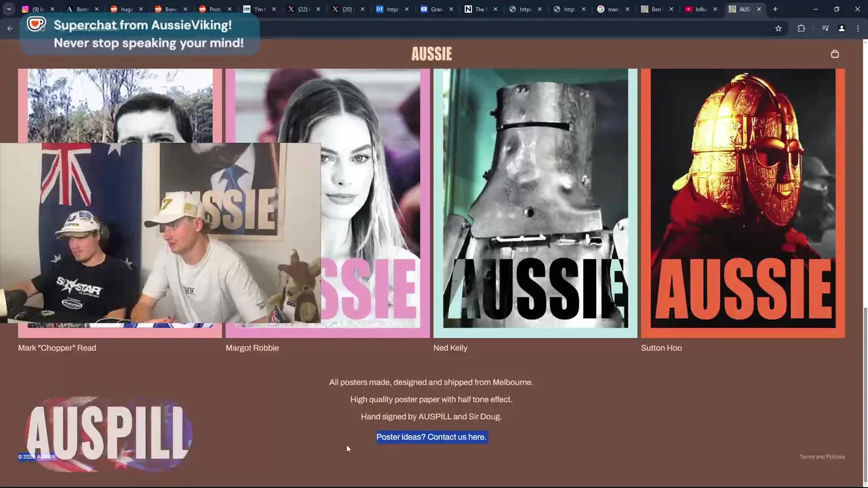Click 'Hand signed by AUSPILL and Sir Doug.' text

pyautogui.click(x=431, y=417)
